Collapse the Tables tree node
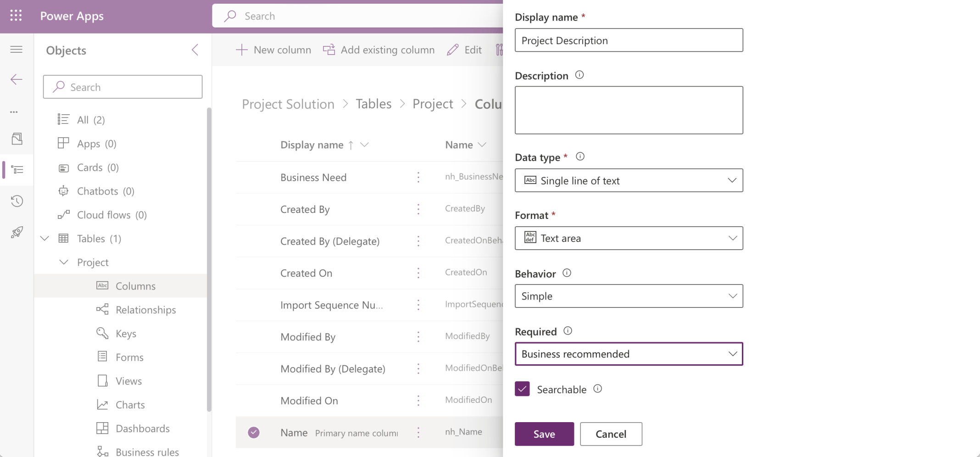This screenshot has height=457, width=980. point(45,239)
